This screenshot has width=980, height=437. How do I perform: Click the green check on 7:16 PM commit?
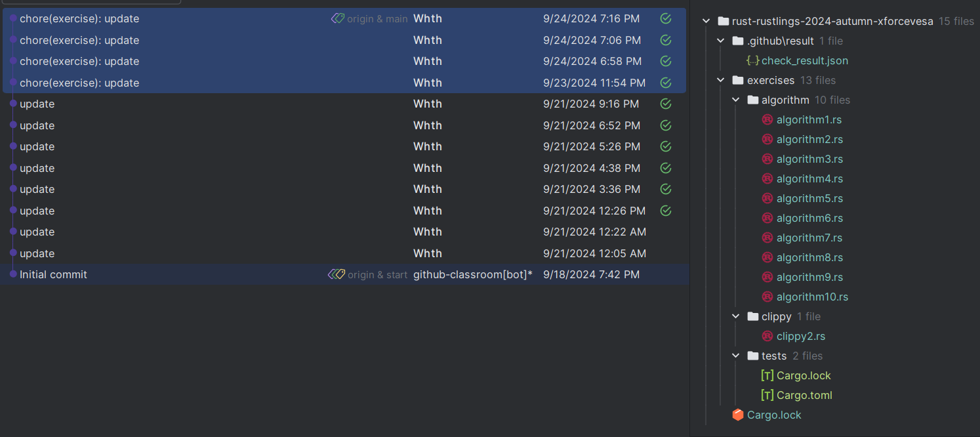[x=666, y=19]
